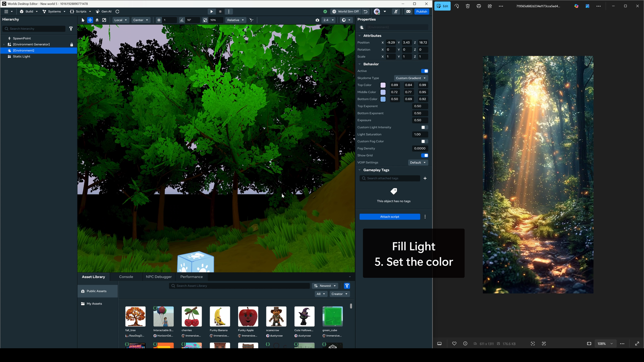Open the Skydome Type Custom Gradient dropdown
The height and width of the screenshot is (362, 644).
411,78
